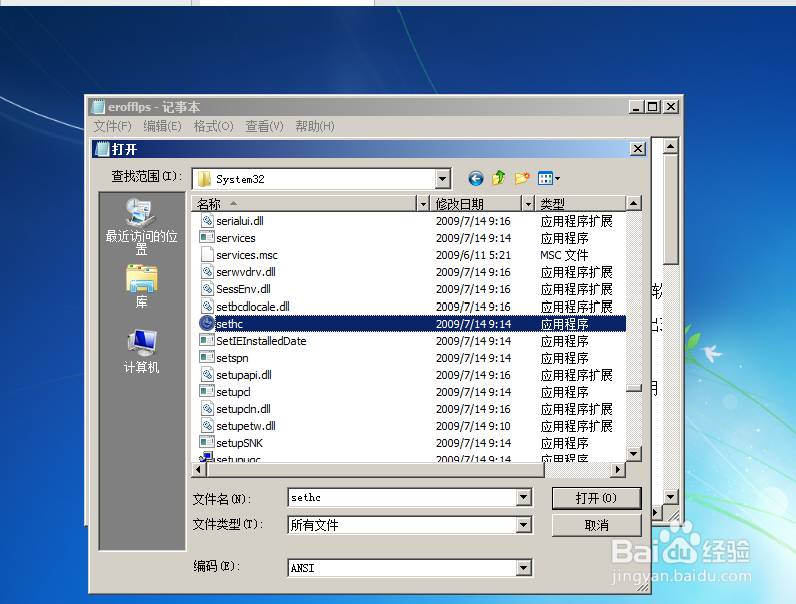Image resolution: width=796 pixels, height=604 pixels.
Task: Select the services.msc file icon
Action: tap(207, 255)
